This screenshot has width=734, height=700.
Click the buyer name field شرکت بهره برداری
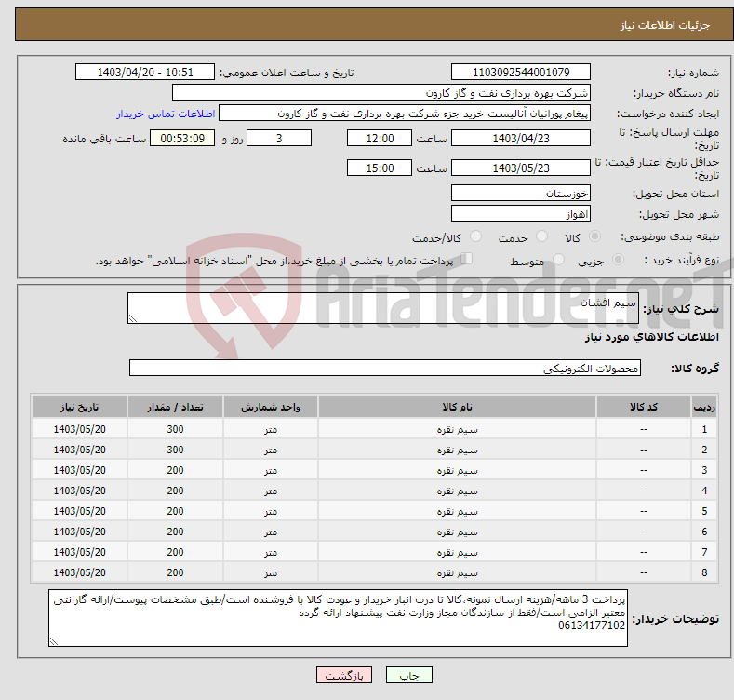381,93
